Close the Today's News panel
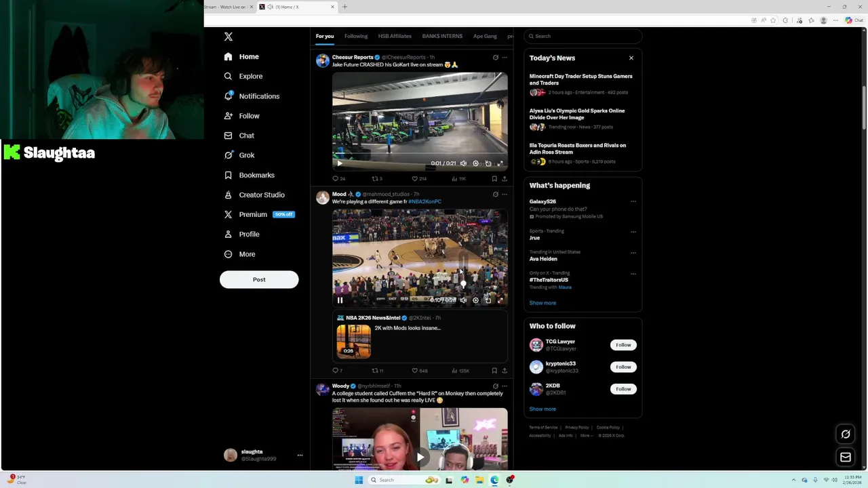 [631, 58]
